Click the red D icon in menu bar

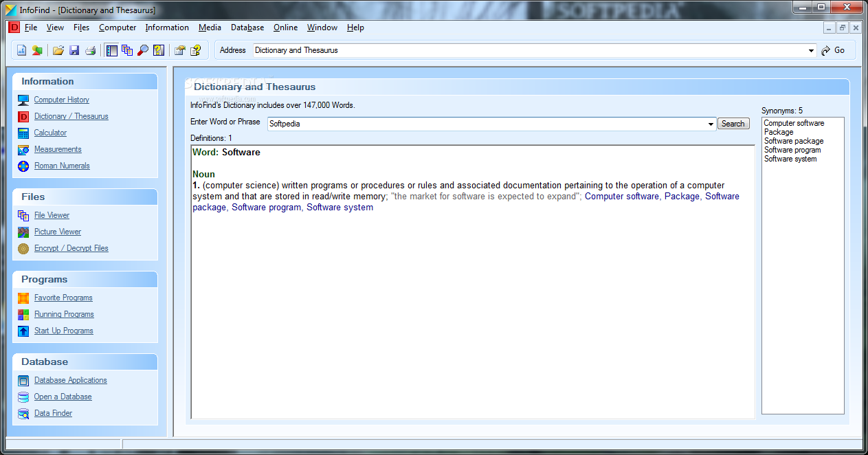14,27
